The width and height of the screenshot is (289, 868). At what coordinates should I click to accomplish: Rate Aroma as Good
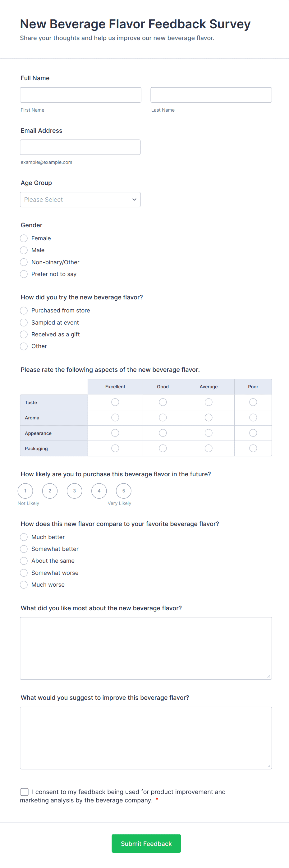(163, 417)
